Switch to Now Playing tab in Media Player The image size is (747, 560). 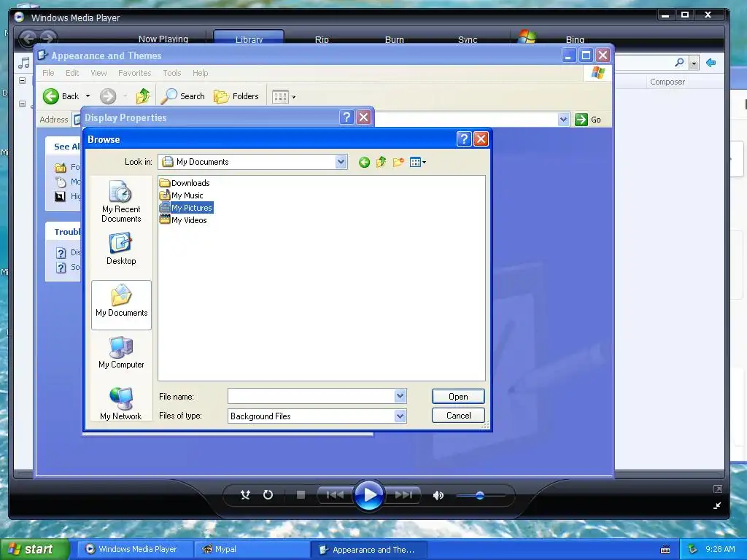tap(163, 39)
